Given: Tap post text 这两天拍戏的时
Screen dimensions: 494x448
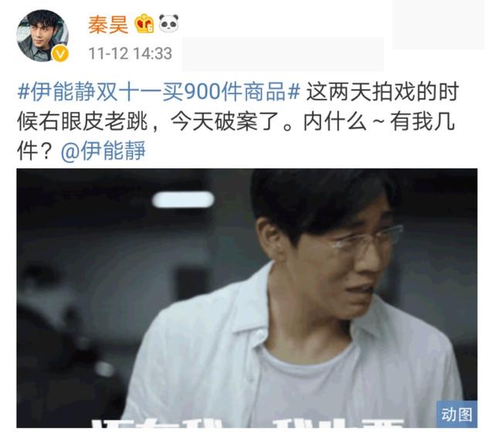Looking at the screenshot, I should click(383, 92).
